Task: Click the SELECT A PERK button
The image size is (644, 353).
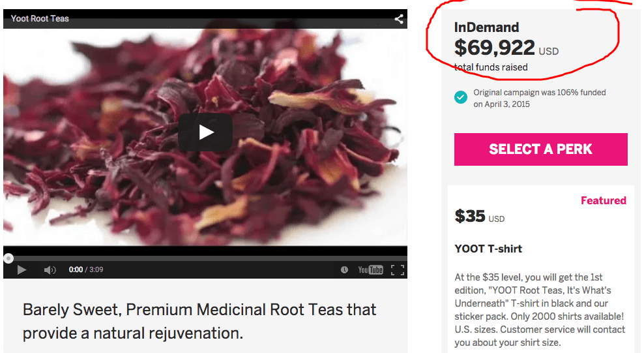Action: [x=540, y=149]
